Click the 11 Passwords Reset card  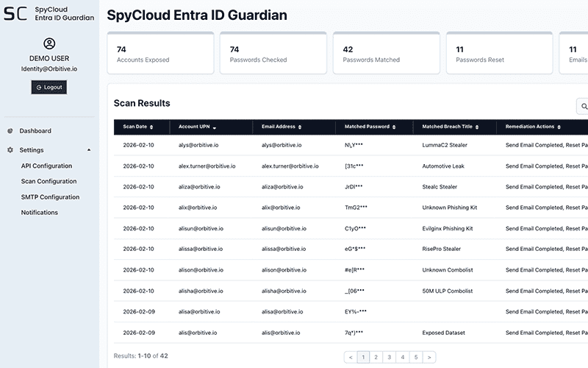500,53
